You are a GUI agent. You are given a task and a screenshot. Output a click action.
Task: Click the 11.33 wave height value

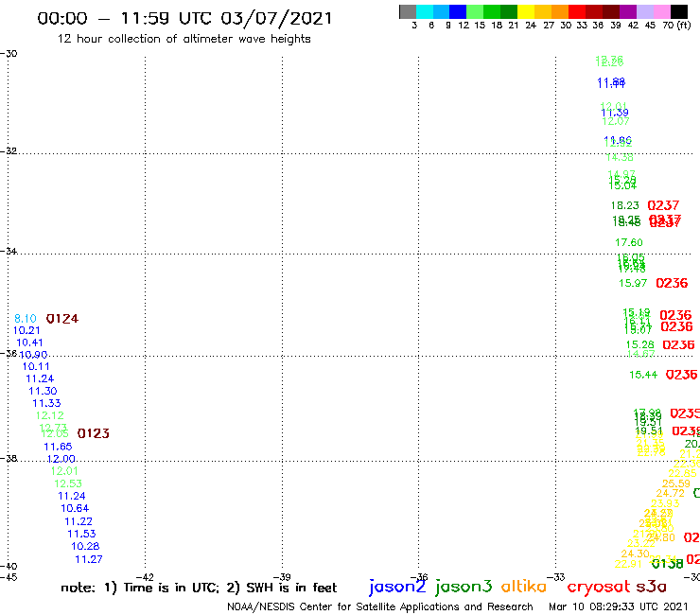coord(46,403)
